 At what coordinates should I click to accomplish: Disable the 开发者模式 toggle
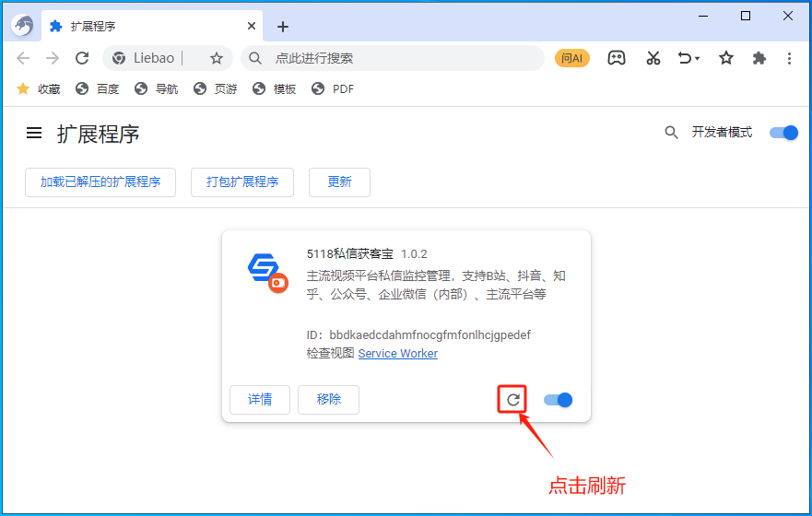tap(783, 133)
